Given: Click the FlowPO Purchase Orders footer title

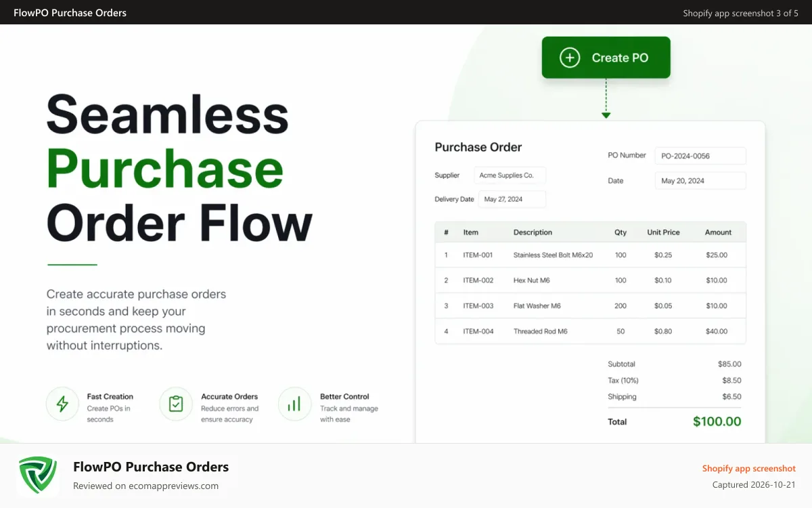Looking at the screenshot, I should click(x=151, y=467).
